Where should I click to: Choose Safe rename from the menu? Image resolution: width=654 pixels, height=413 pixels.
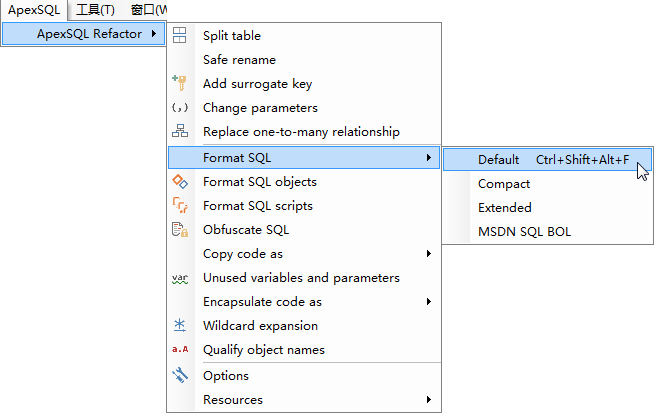pos(239,60)
